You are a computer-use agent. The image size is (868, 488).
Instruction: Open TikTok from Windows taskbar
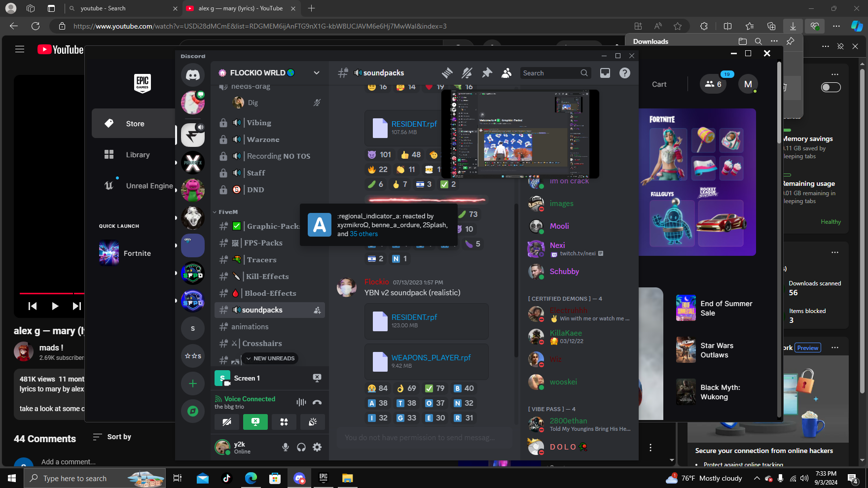(226, 478)
